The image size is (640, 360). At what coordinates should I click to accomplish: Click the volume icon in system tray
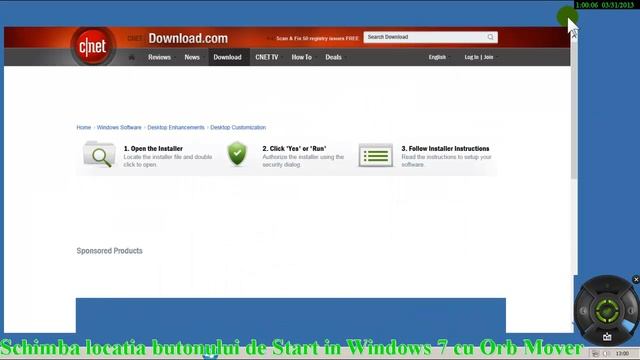[x=605, y=353]
